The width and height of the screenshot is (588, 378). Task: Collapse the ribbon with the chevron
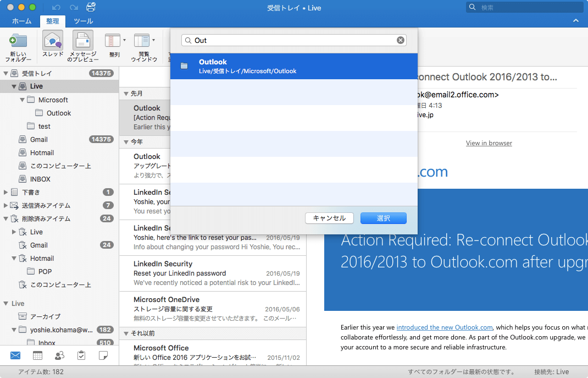tap(576, 21)
